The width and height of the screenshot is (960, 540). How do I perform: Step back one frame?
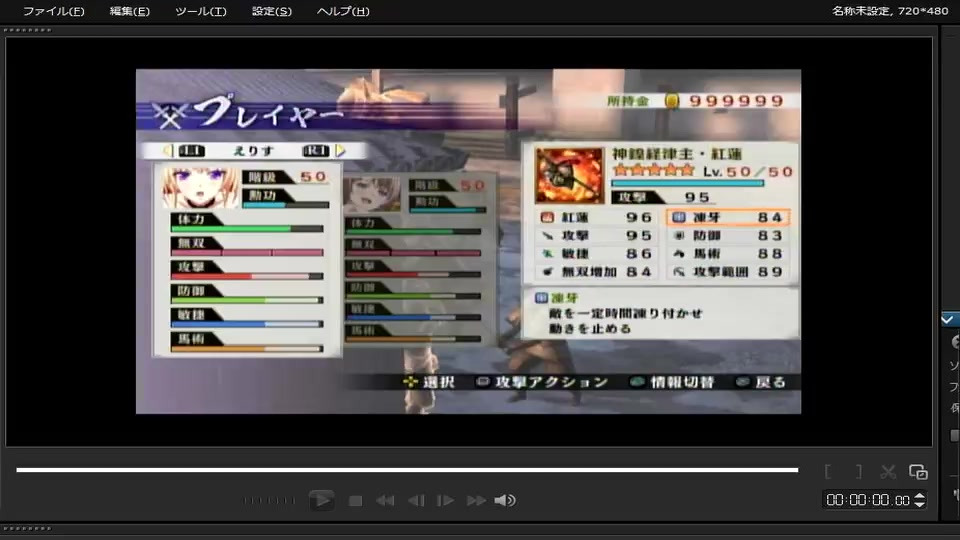[416, 501]
